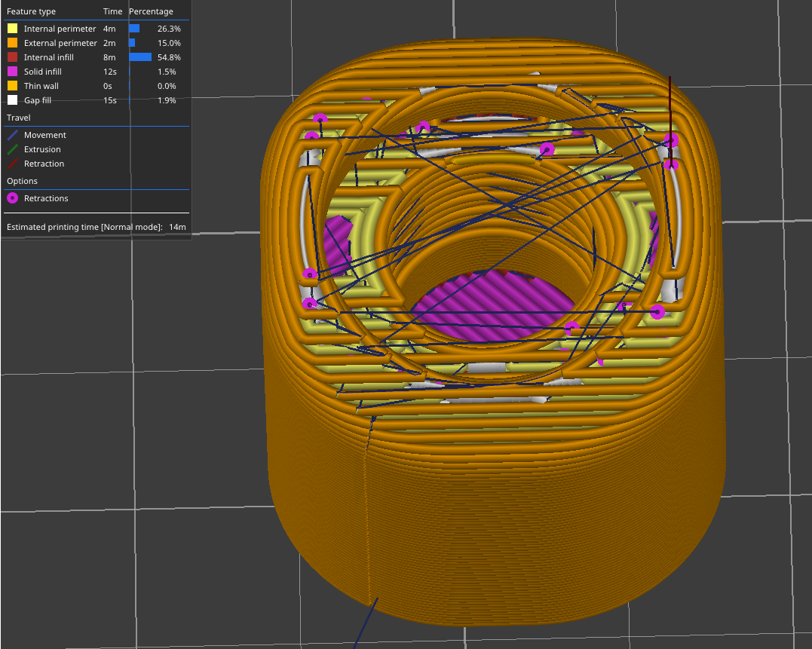Toggle Extrusion travel line icon
Viewport: 812px width, 649px height.
[12, 149]
